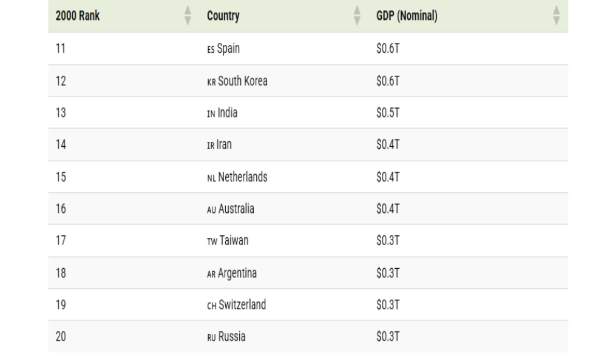
Task: Click rank number 20 in the last row
Action: point(61,338)
